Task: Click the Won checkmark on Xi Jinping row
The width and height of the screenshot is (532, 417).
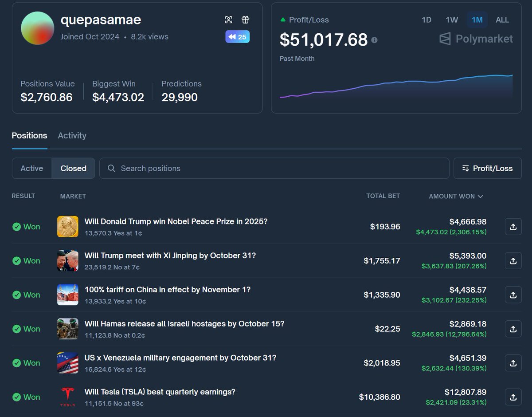Action: (x=16, y=261)
